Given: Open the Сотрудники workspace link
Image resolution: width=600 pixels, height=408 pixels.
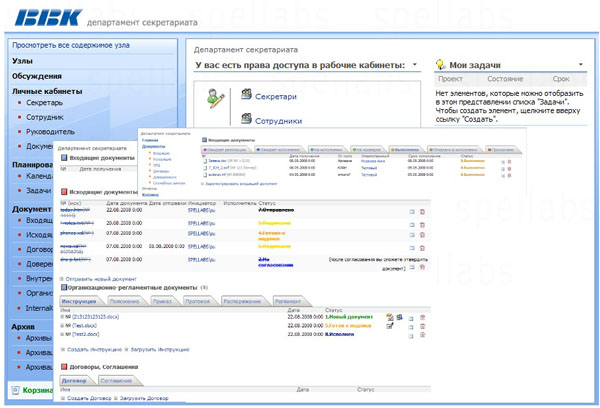Looking at the screenshot, I should click(279, 121).
